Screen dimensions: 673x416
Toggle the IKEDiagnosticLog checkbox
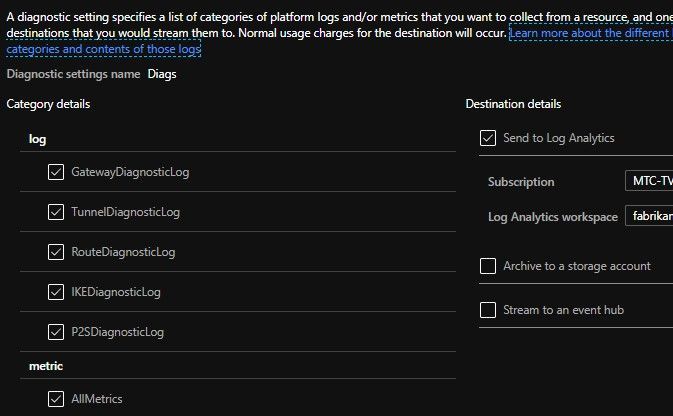(x=56, y=292)
